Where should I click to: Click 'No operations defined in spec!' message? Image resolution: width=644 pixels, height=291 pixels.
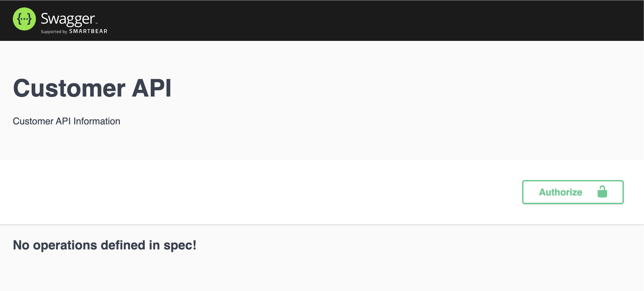(104, 245)
